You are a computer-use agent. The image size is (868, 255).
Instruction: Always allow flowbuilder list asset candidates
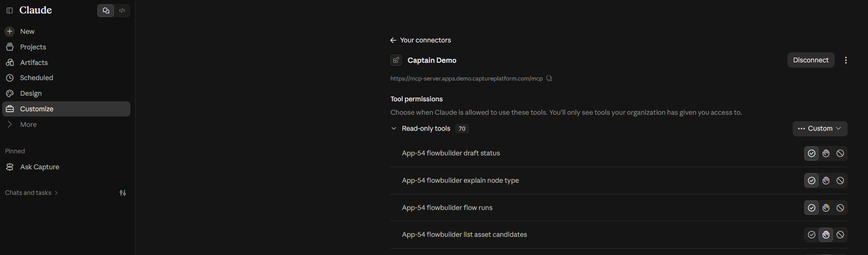[x=812, y=235]
